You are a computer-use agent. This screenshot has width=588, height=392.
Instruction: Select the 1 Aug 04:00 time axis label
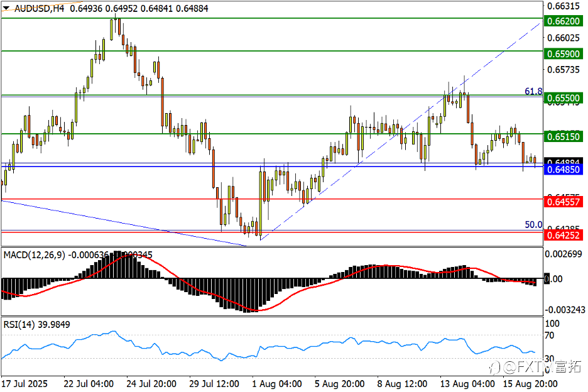pos(277,384)
